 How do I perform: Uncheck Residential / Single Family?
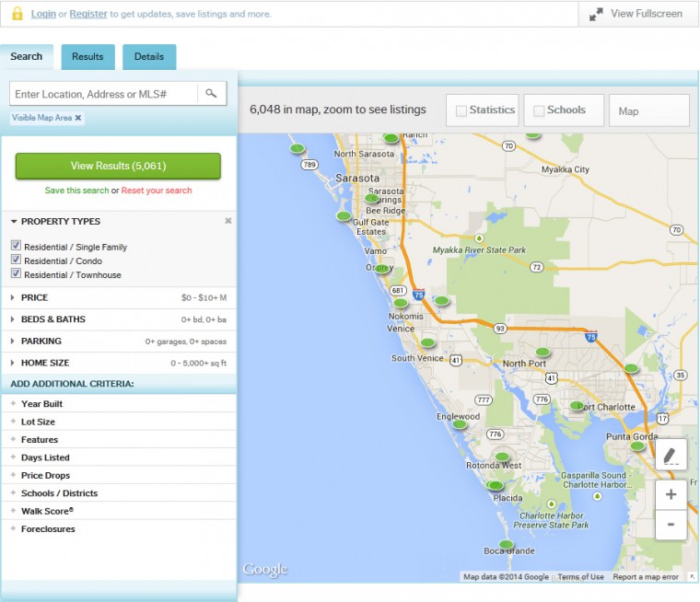point(16,246)
